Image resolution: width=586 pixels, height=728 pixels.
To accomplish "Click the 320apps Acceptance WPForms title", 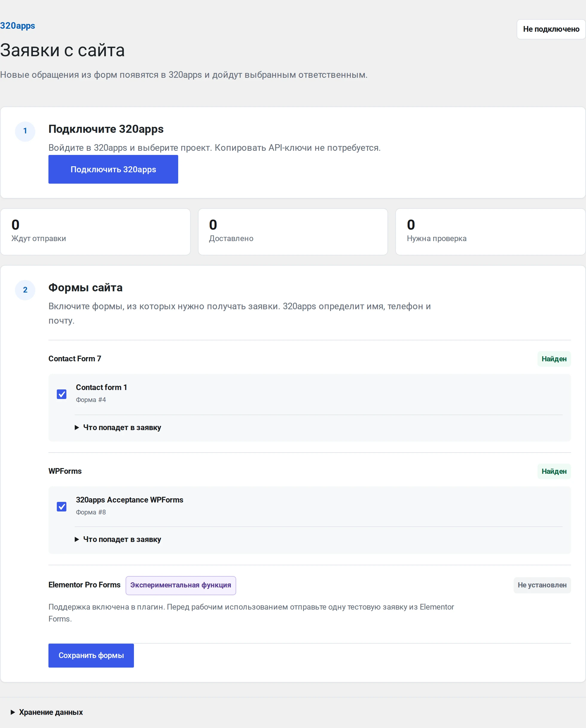I will tap(129, 500).
